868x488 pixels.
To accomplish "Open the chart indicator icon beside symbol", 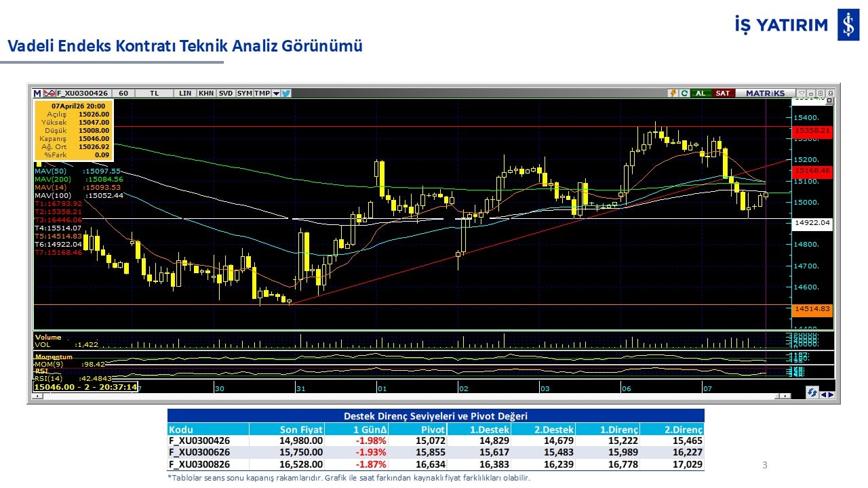I will coord(49,93).
